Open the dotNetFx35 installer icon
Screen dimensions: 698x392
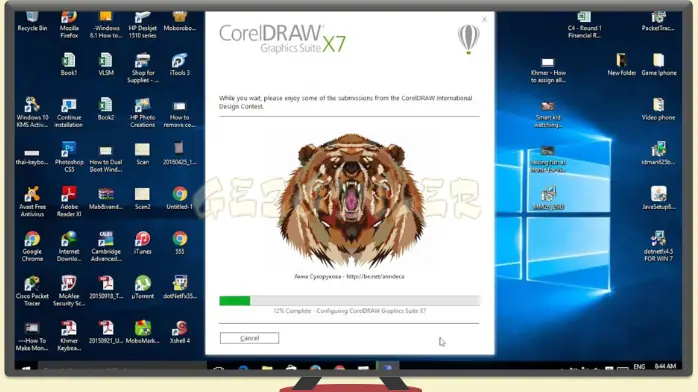180,287
